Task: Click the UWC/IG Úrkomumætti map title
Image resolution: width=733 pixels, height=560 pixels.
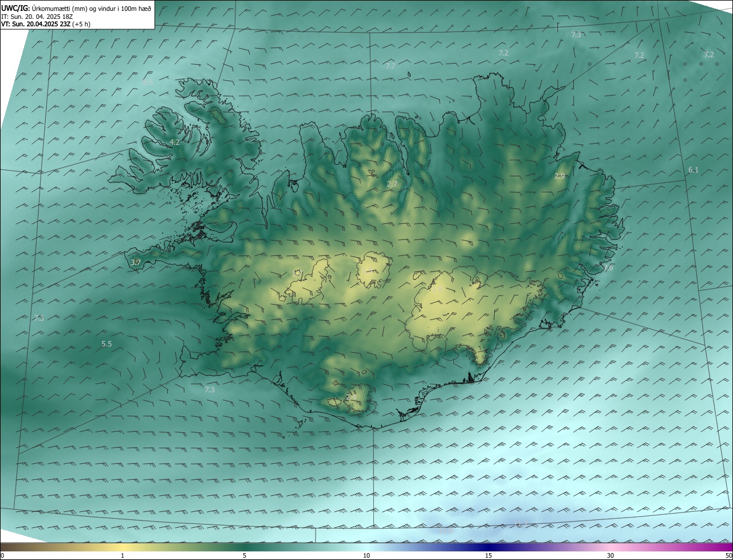Action: coord(76,7)
